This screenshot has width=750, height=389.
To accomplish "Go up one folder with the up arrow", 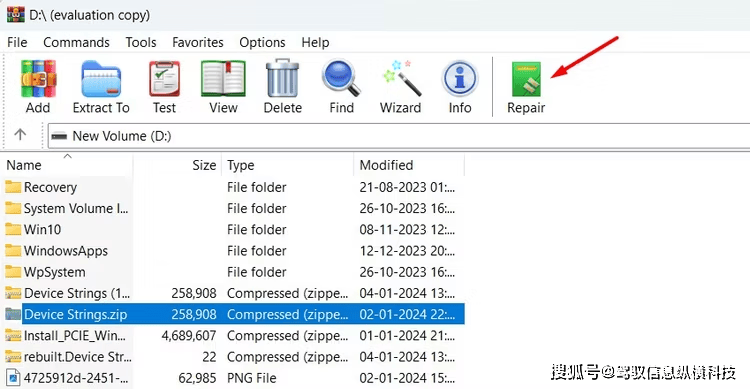I will [x=20, y=135].
